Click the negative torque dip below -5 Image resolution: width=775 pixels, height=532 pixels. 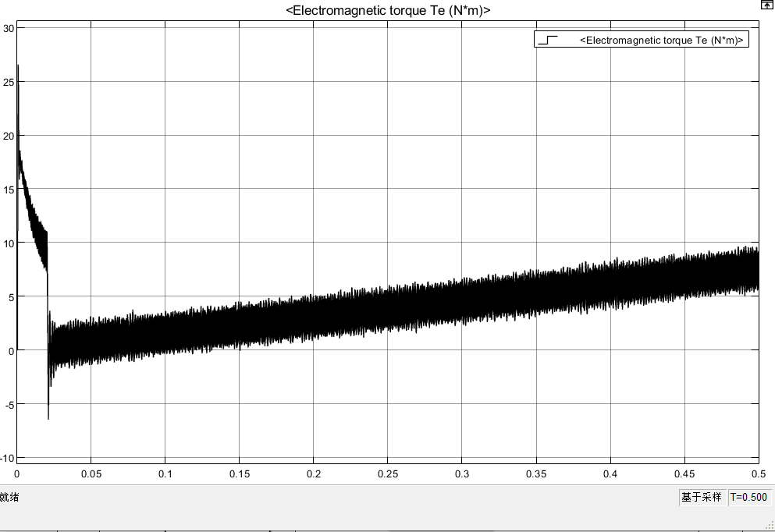coord(48,417)
